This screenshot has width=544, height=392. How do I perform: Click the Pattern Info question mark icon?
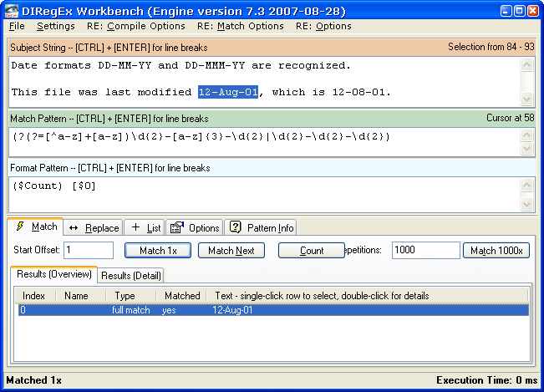pos(235,227)
